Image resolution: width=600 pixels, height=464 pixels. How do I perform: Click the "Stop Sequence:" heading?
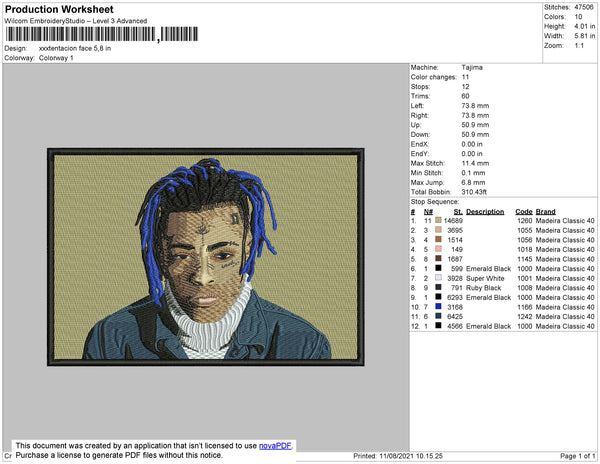(x=435, y=202)
